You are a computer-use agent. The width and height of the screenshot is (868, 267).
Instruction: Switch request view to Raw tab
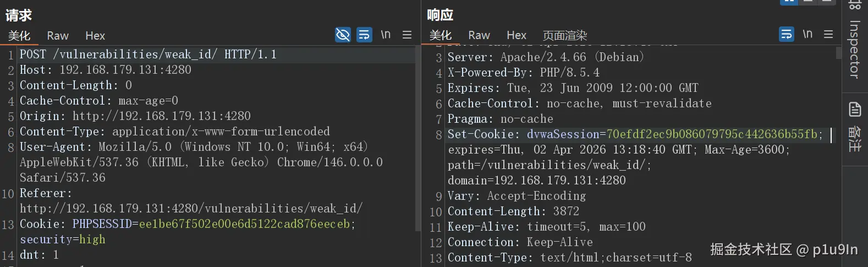click(x=58, y=36)
